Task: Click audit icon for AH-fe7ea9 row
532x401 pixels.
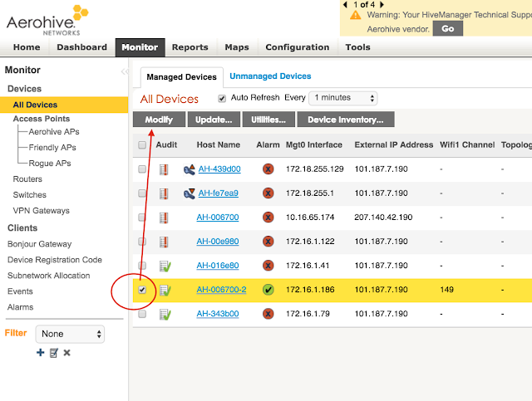Action: click(x=164, y=193)
